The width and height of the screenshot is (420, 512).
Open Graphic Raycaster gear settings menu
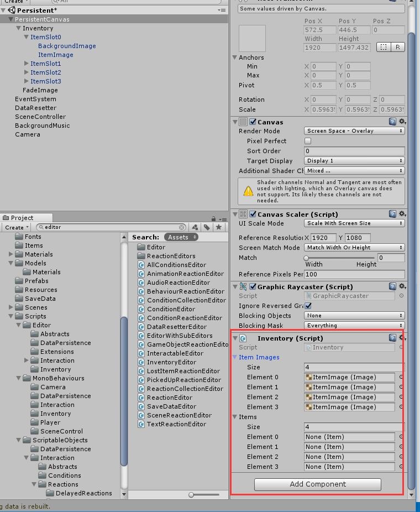pyautogui.click(x=402, y=286)
